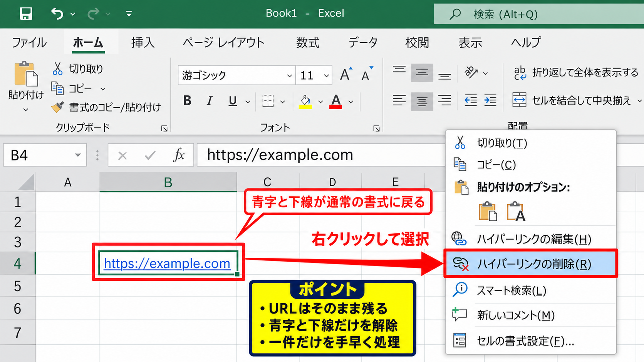Toggle Middle Align vertical alignment
This screenshot has height=362, width=644.
point(422,73)
